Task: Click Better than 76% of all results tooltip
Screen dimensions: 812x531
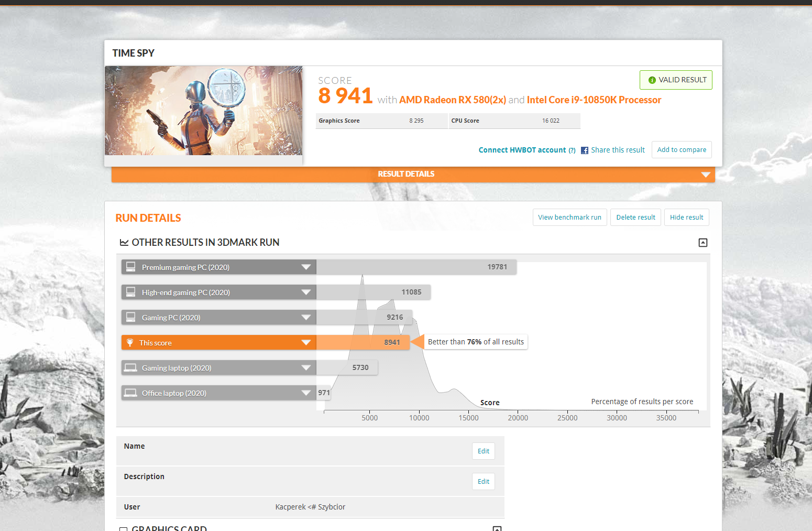Action: click(x=476, y=342)
